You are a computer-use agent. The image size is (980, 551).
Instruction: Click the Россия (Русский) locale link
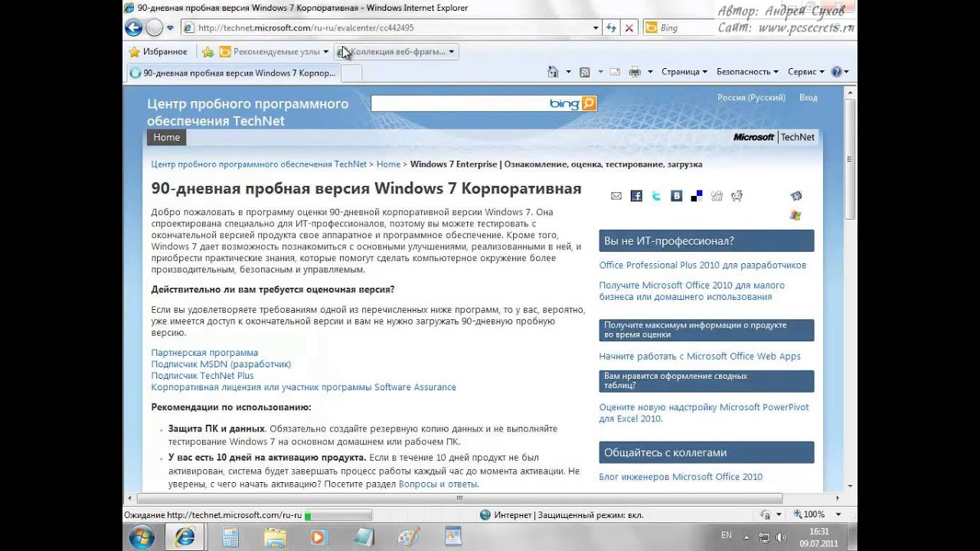(751, 97)
